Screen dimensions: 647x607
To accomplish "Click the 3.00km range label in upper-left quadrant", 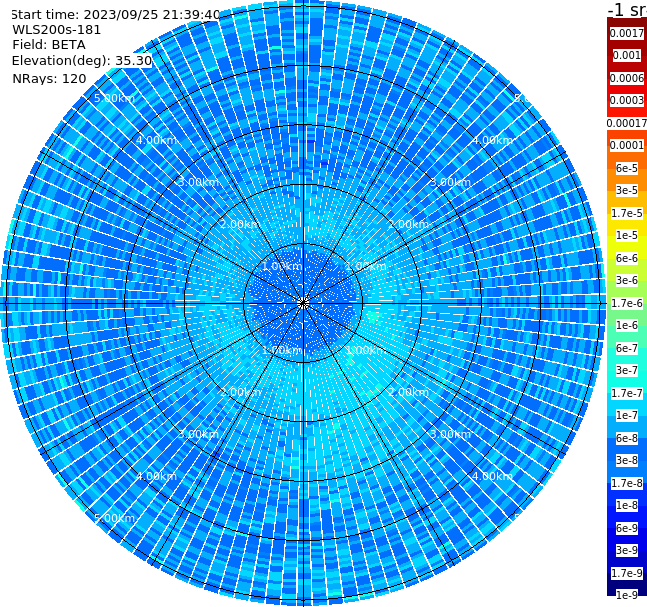I will coord(198,182).
